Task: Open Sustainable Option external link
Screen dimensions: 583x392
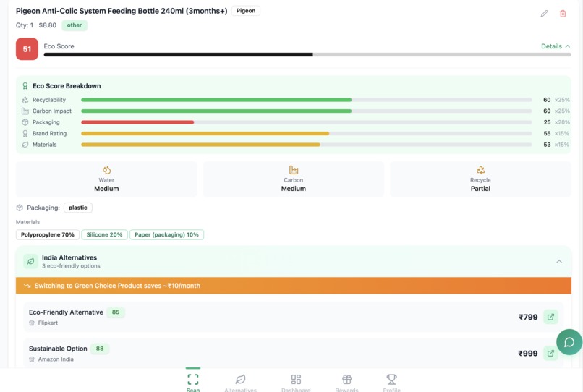Action: 550,354
